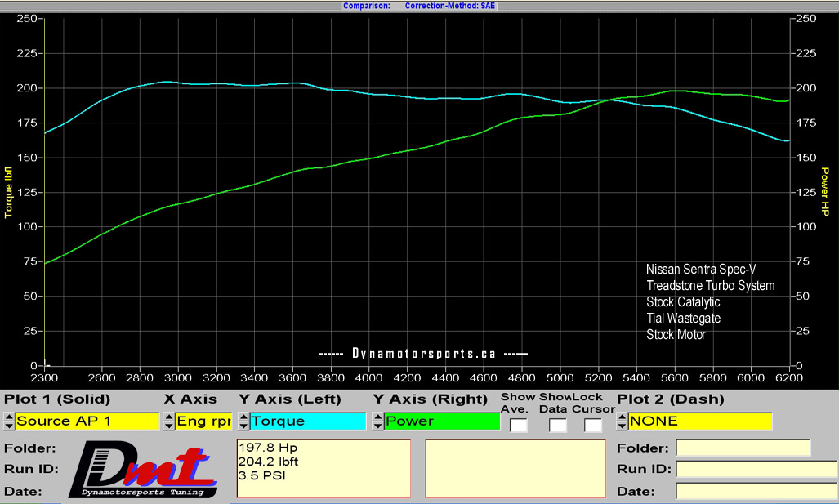Click the 'Tial Wastegate' annotation

[x=683, y=319]
